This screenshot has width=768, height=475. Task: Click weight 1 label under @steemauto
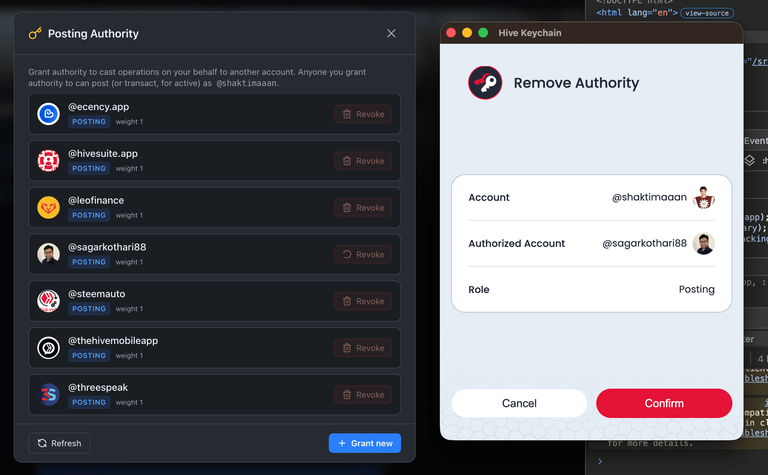129,309
